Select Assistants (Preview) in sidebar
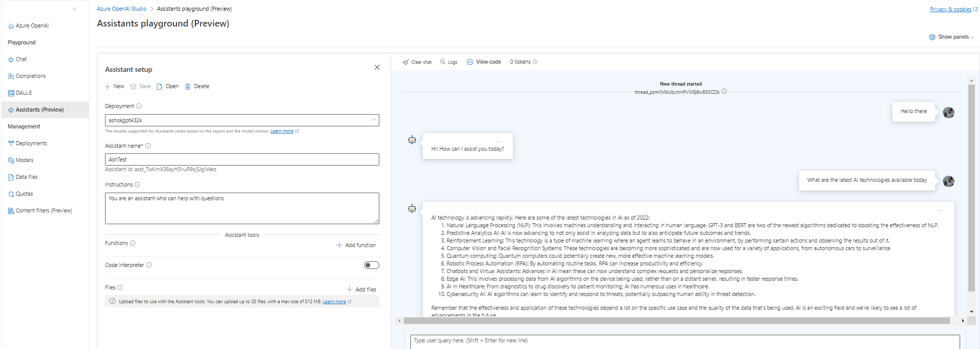The width and height of the screenshot is (980, 349). (45, 110)
